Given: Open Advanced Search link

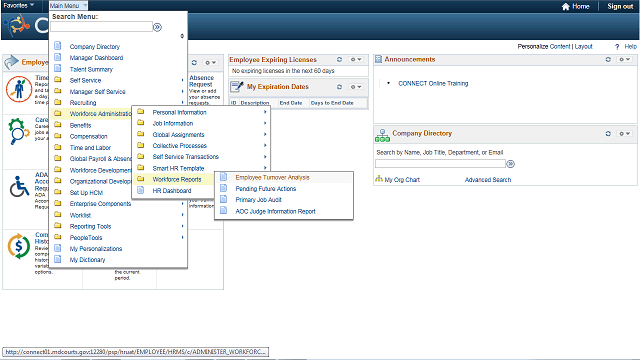Looking at the screenshot, I should click(x=488, y=180).
